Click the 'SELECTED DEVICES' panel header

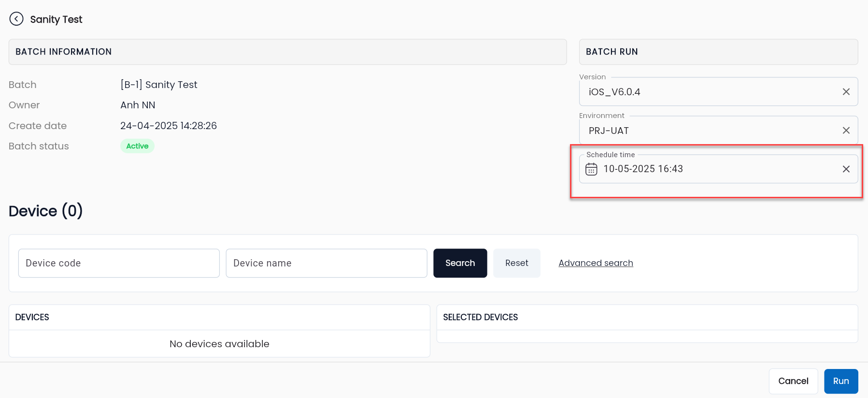pyautogui.click(x=647, y=317)
